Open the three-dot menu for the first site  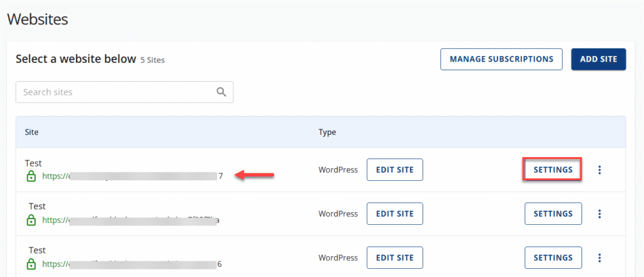click(x=599, y=170)
